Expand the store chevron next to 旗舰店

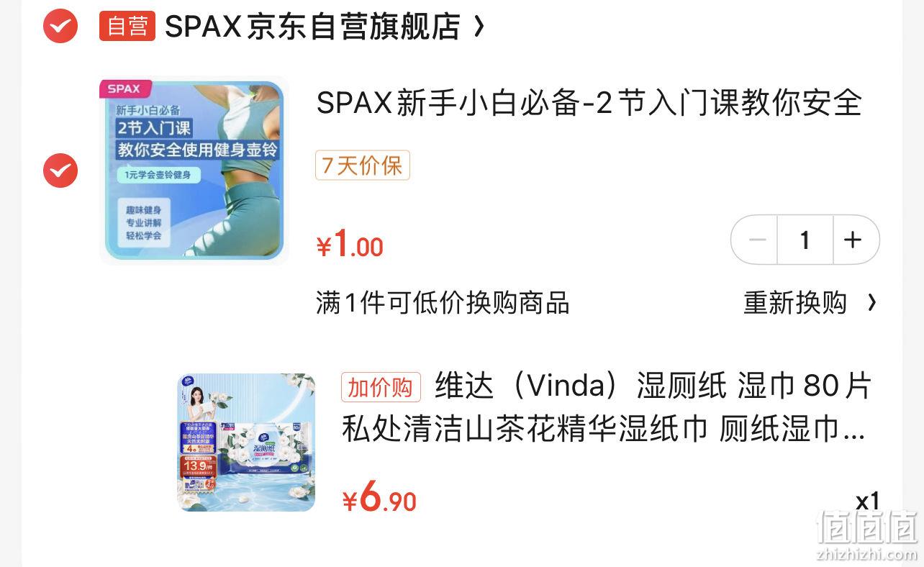click(479, 27)
